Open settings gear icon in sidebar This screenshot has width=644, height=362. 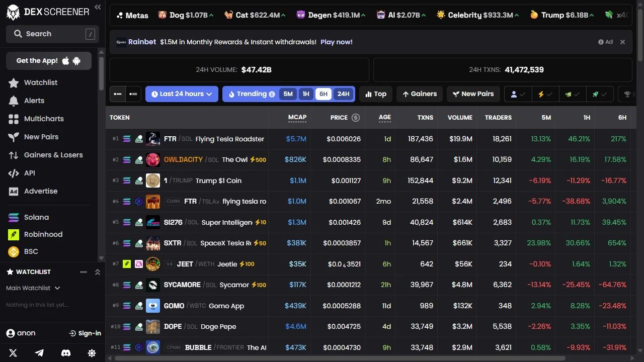click(x=92, y=353)
